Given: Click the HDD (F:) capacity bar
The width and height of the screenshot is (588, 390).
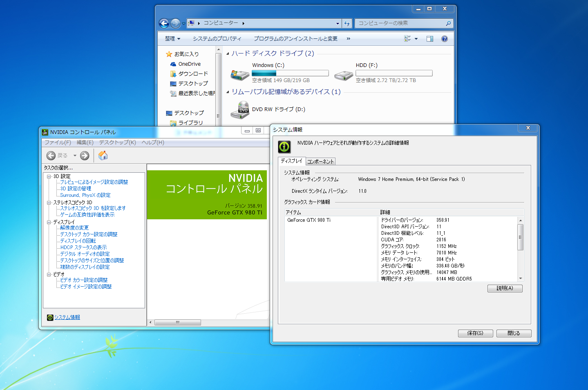Looking at the screenshot, I should coord(394,73).
